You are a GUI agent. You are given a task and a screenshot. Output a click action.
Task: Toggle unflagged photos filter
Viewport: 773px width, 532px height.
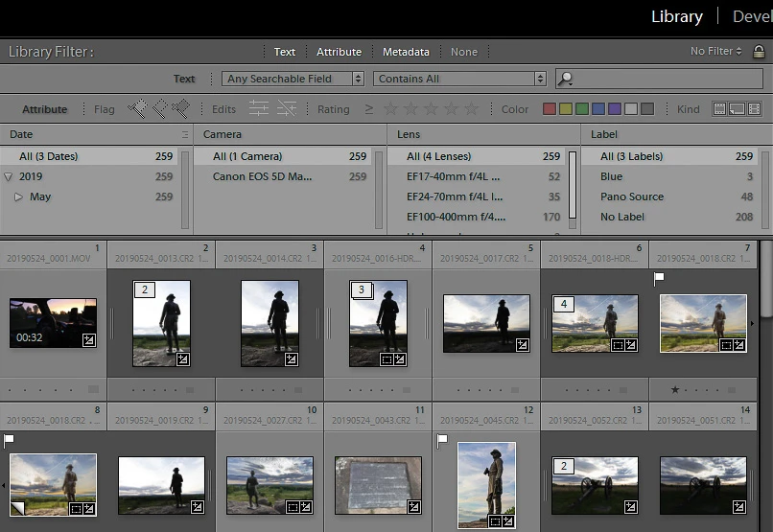click(x=159, y=109)
